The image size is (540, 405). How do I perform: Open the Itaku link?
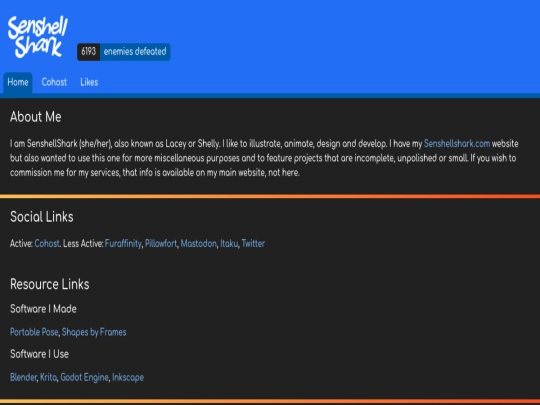pyautogui.click(x=229, y=243)
